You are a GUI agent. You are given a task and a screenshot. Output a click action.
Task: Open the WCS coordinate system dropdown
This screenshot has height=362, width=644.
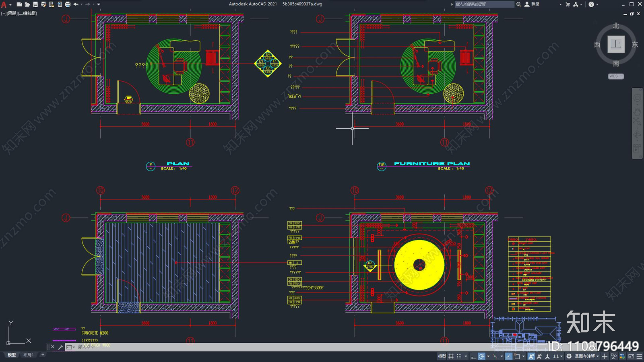coord(616,76)
